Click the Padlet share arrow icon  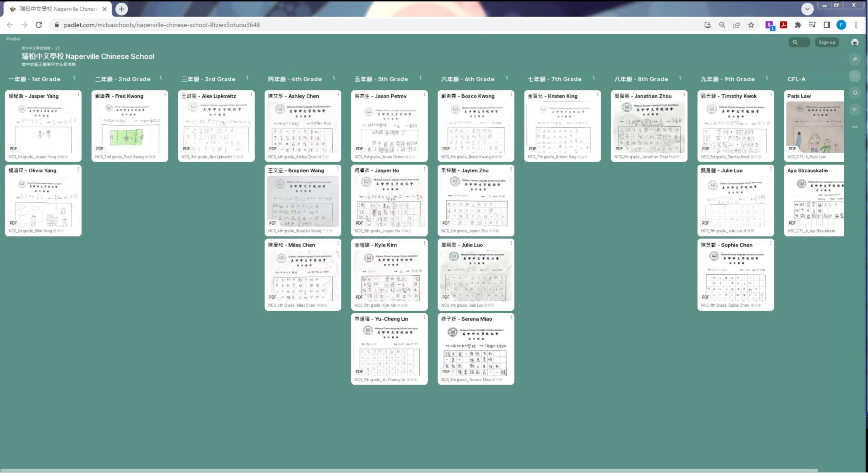(855, 59)
